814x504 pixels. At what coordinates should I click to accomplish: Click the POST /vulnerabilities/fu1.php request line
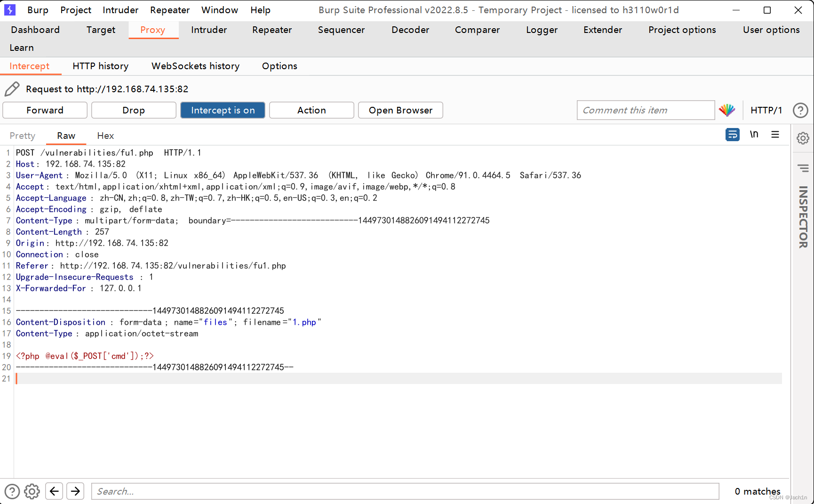(108, 152)
